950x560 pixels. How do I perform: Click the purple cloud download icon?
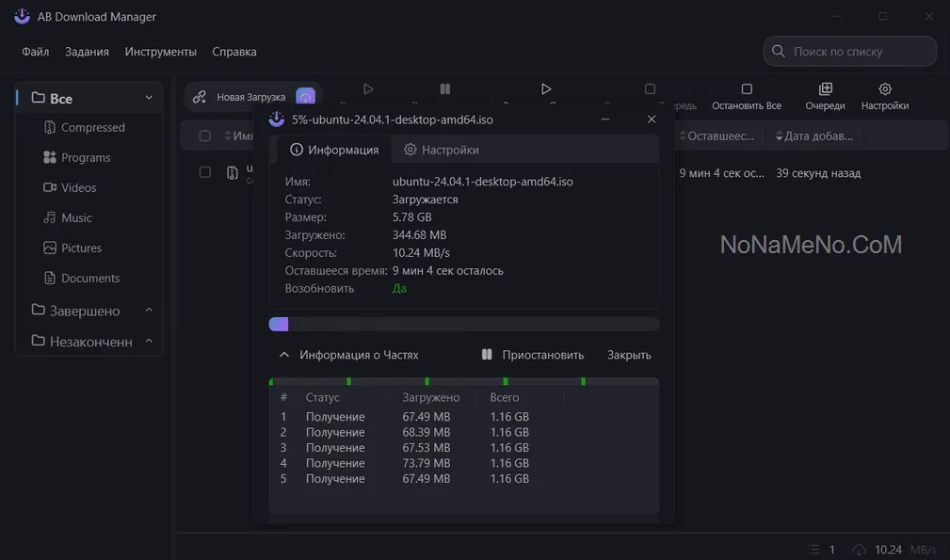tap(305, 97)
